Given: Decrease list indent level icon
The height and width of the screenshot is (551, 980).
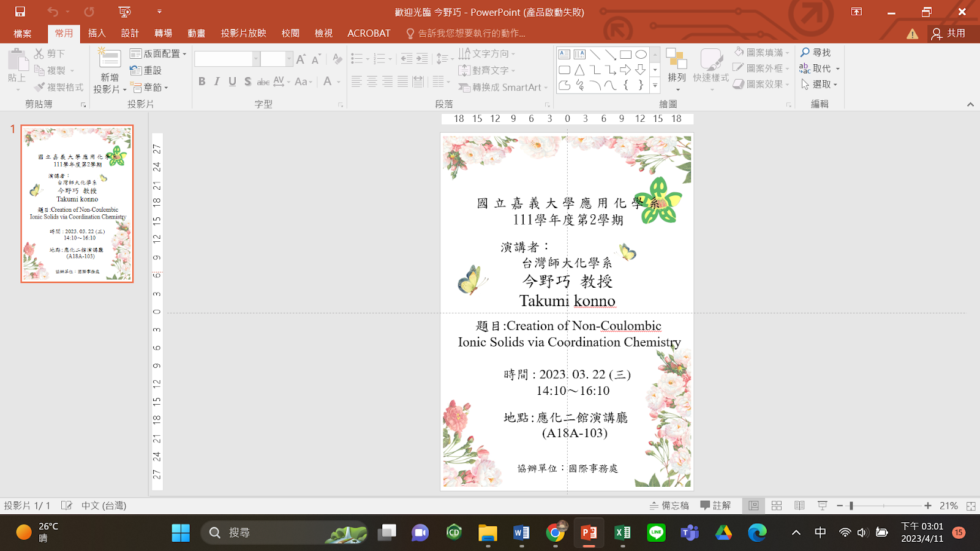Looking at the screenshot, I should tap(407, 59).
